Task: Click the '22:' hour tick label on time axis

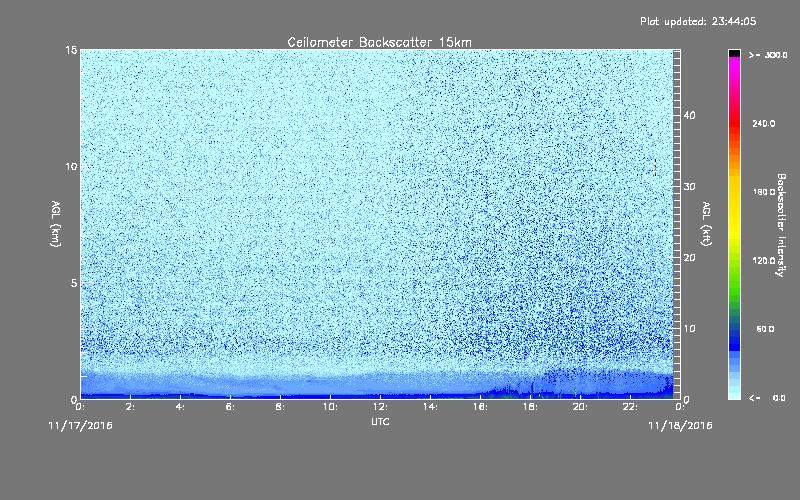Action: point(630,407)
